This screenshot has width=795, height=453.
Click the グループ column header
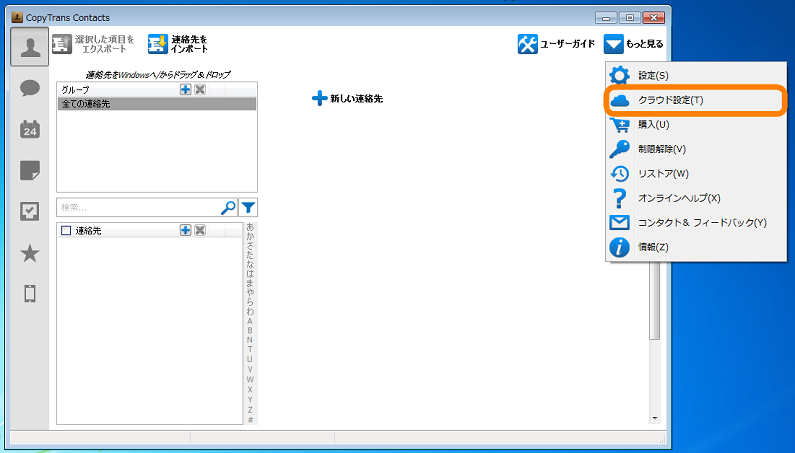coord(117,90)
